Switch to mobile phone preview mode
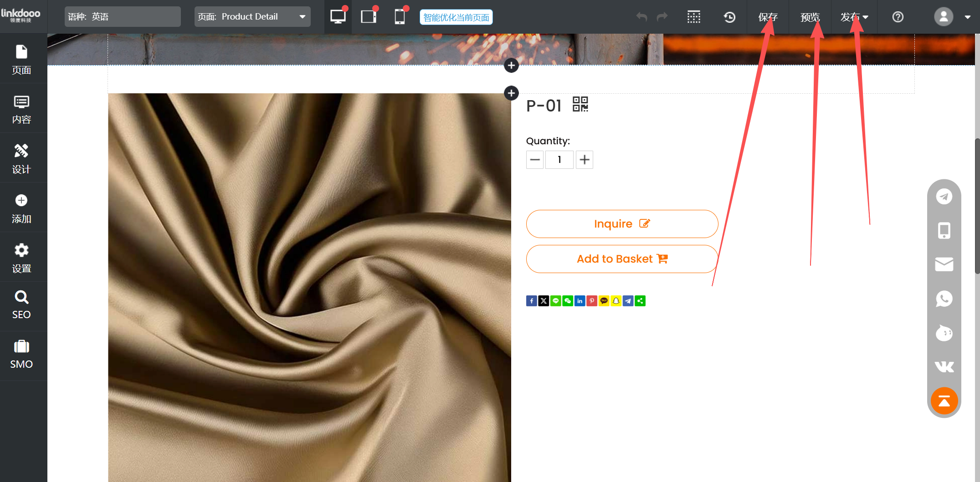 [400, 17]
